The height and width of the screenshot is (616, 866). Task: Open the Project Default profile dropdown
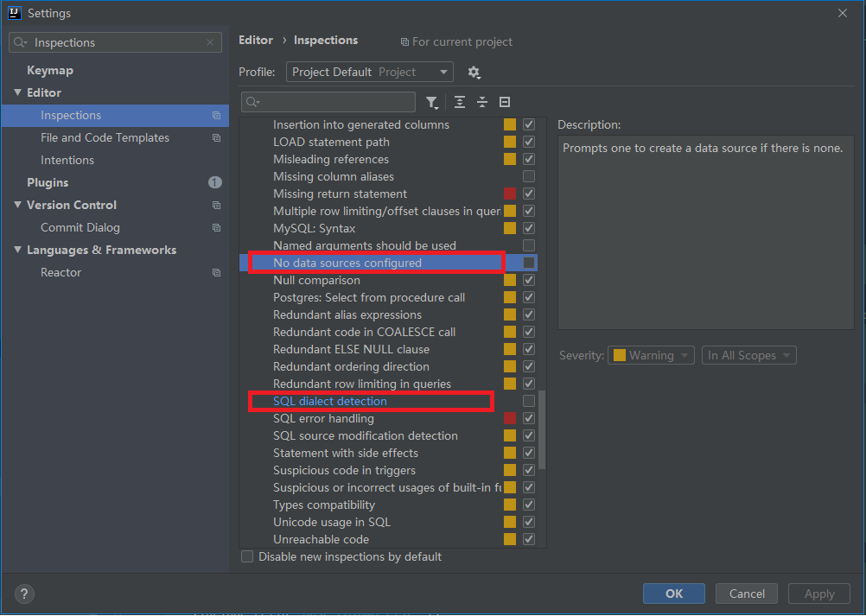point(370,73)
